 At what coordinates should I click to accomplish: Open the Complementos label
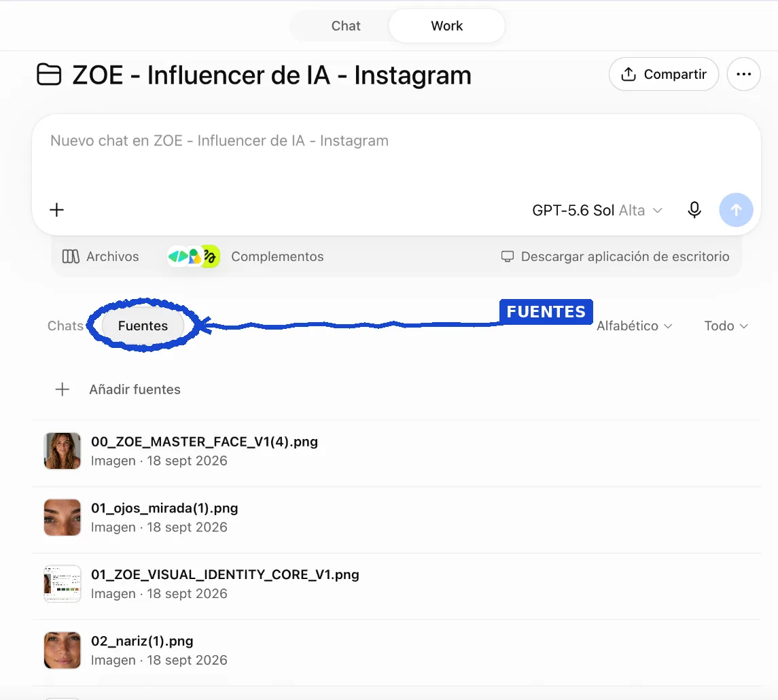(x=277, y=256)
